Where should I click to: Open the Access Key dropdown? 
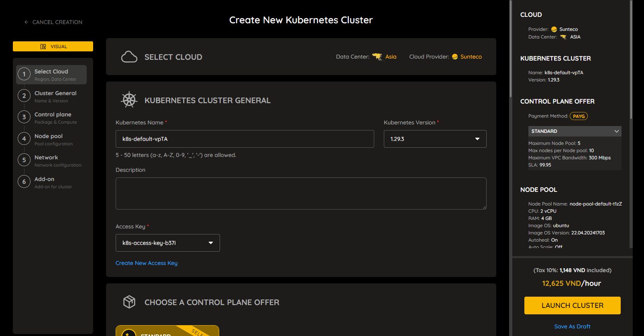click(168, 243)
